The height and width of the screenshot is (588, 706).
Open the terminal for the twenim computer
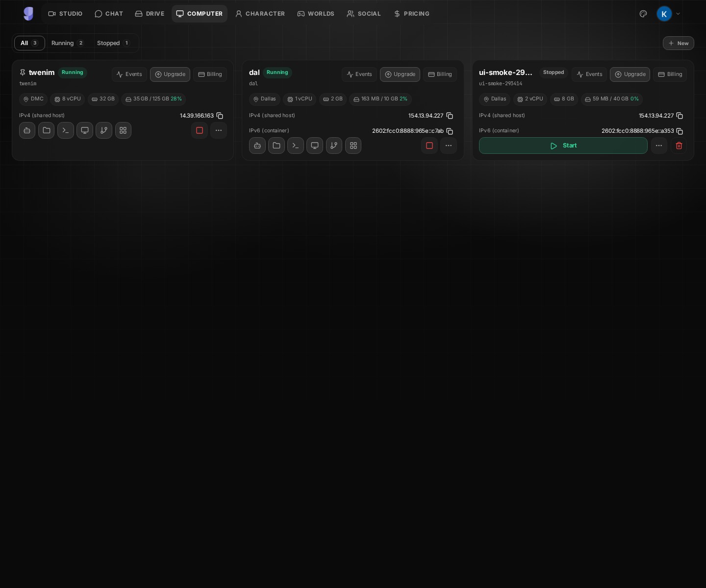click(65, 130)
